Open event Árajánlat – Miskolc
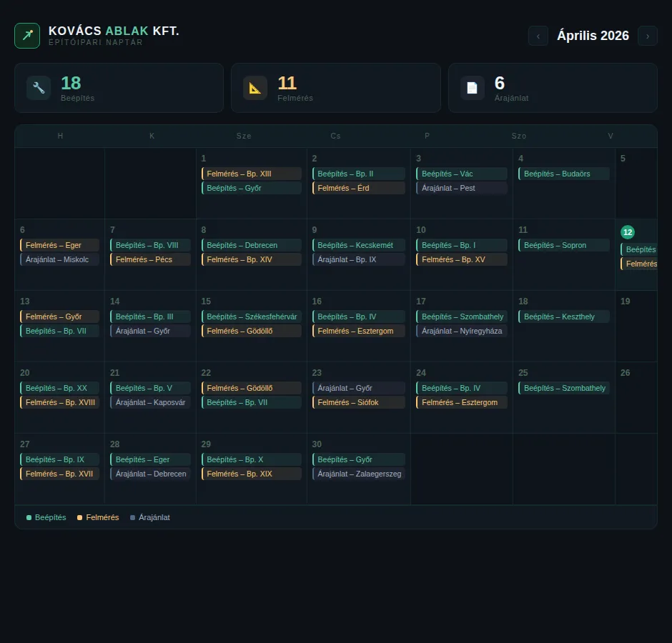The width and height of the screenshot is (672, 643). pos(59,259)
